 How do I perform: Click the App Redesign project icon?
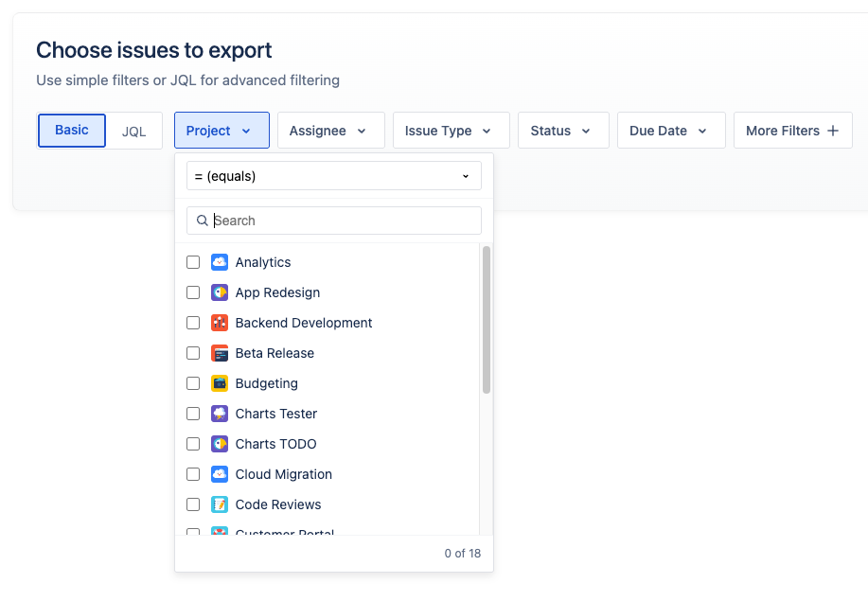point(220,292)
